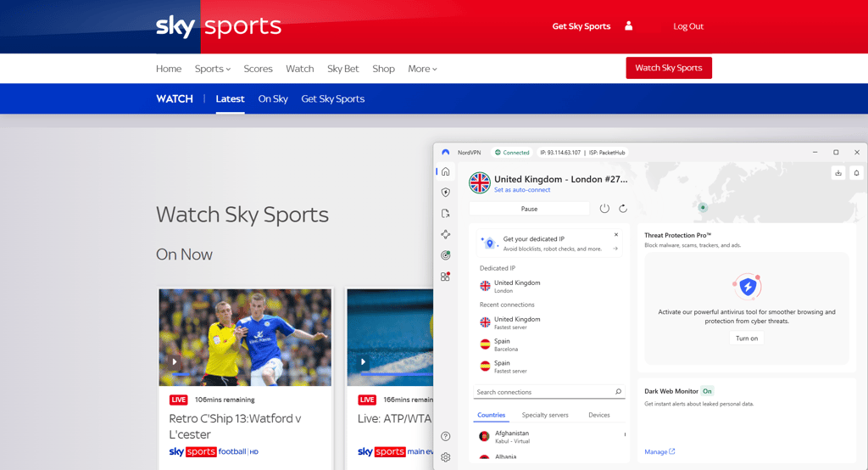Click the WATCH section heading in blue bar
Screen dimensions: 868x470
pos(175,98)
